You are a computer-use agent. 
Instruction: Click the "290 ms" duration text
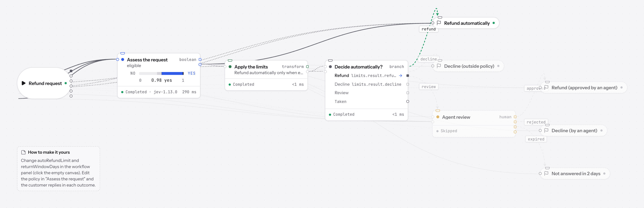[189, 92]
